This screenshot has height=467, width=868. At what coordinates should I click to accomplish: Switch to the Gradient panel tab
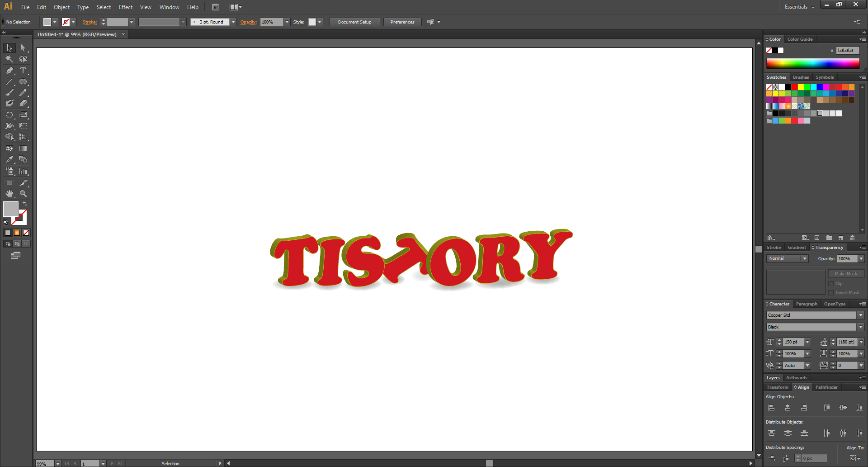point(797,248)
